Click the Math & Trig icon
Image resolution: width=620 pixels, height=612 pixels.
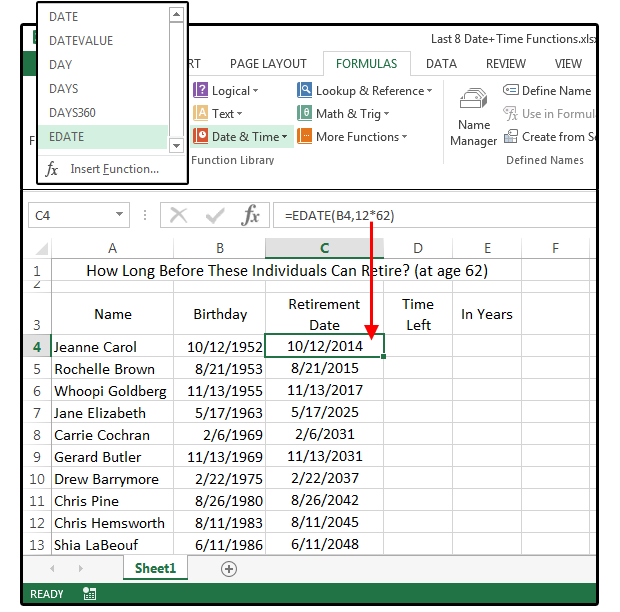tap(304, 113)
